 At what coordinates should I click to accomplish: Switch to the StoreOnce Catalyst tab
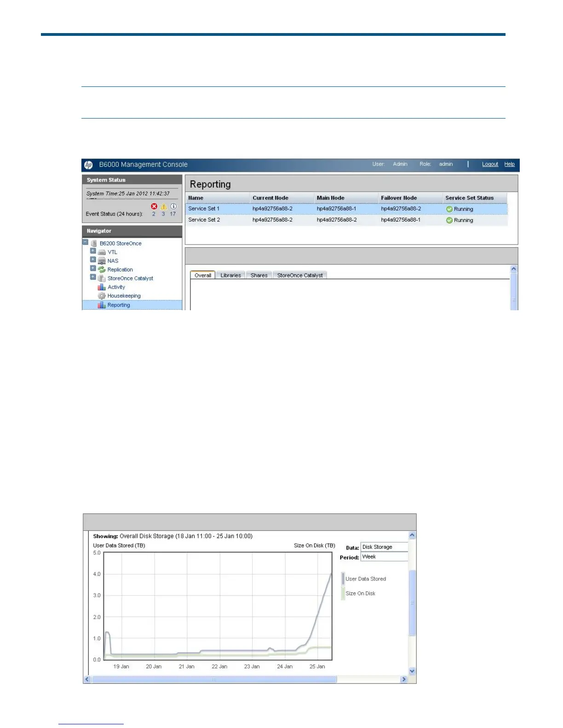[x=300, y=275]
